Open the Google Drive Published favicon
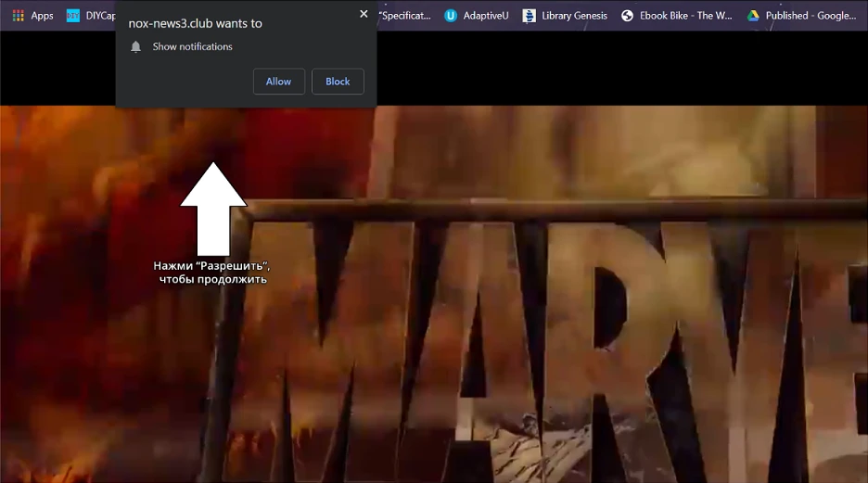The width and height of the screenshot is (868, 483). coord(753,16)
